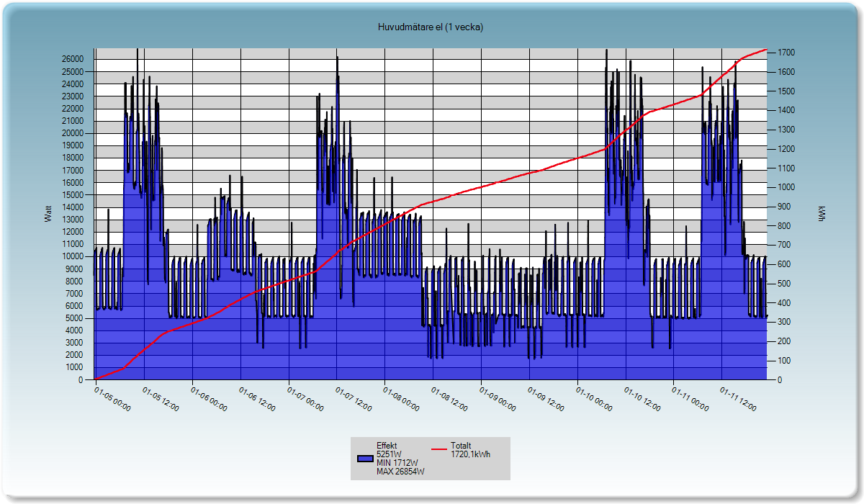This screenshot has width=864, height=504.
Task: Click the Totalt label in the legend
Action: [x=462, y=445]
